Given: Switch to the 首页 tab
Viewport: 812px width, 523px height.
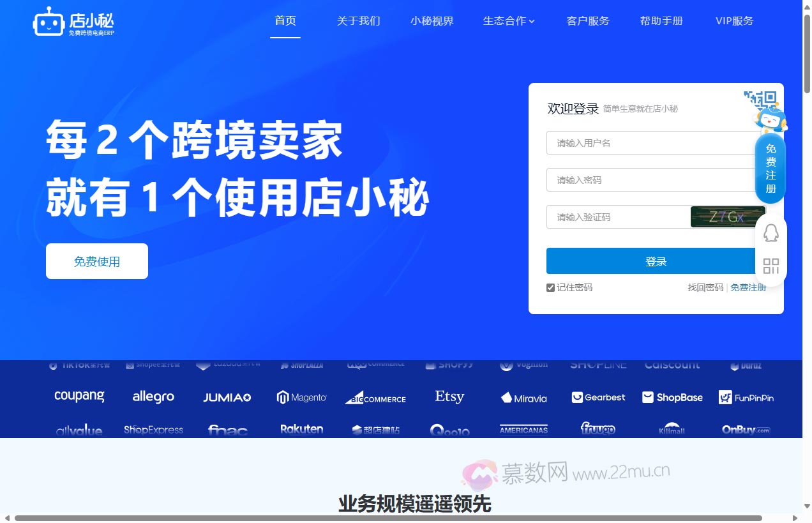Looking at the screenshot, I should click(x=285, y=20).
